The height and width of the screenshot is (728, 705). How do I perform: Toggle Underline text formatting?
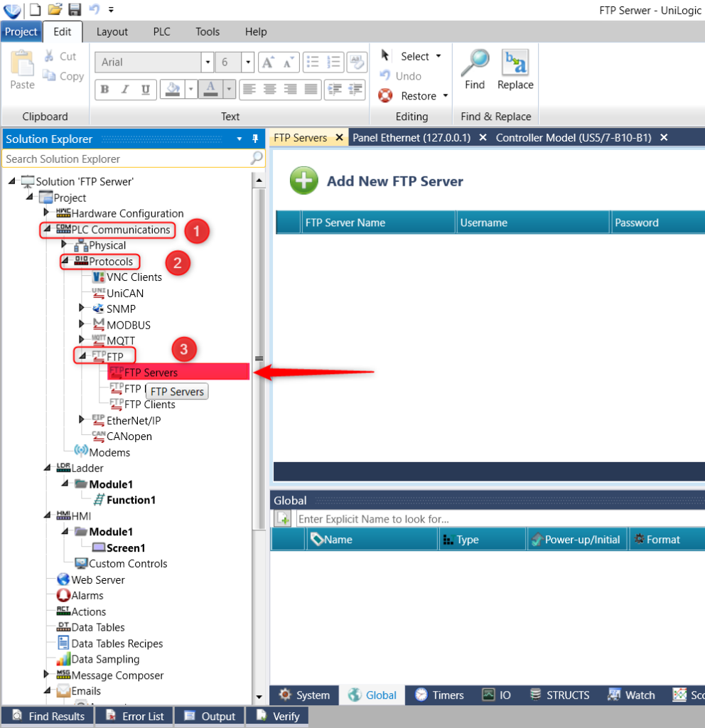[x=146, y=89]
